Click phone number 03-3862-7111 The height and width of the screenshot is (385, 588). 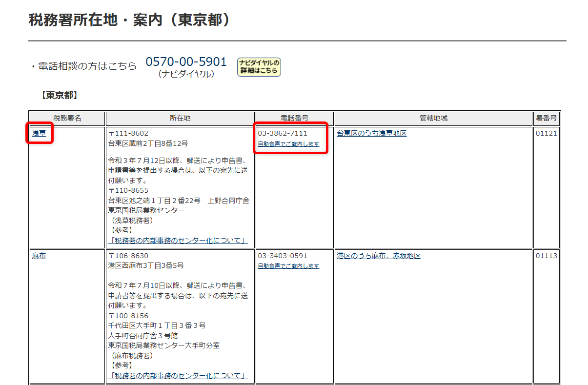(x=283, y=133)
